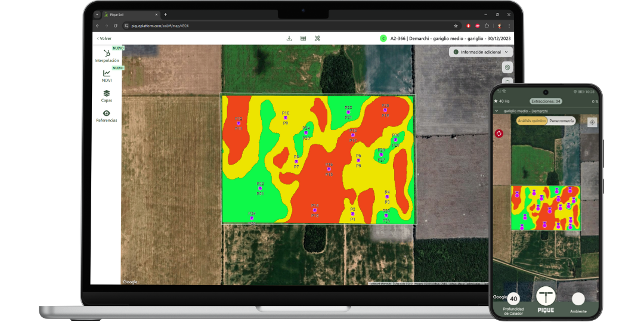The width and height of the screenshot is (644, 322).
Task: Open a new browser tab
Action: coord(166,14)
